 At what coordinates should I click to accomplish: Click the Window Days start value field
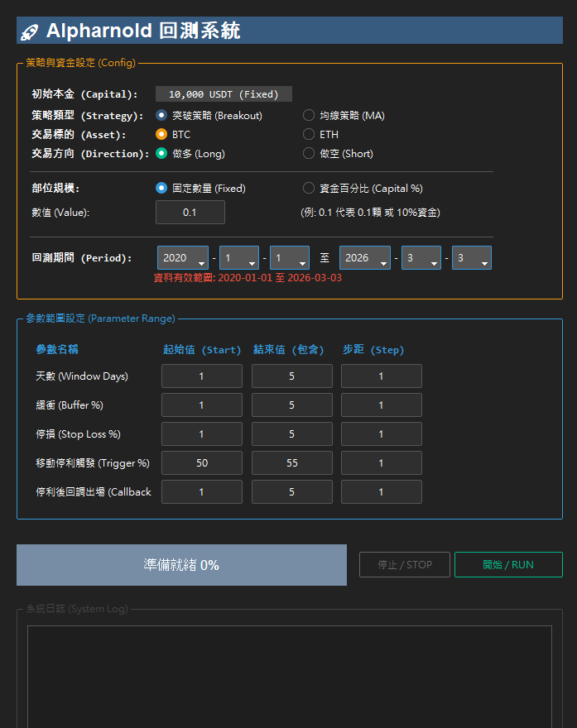pyautogui.click(x=201, y=376)
